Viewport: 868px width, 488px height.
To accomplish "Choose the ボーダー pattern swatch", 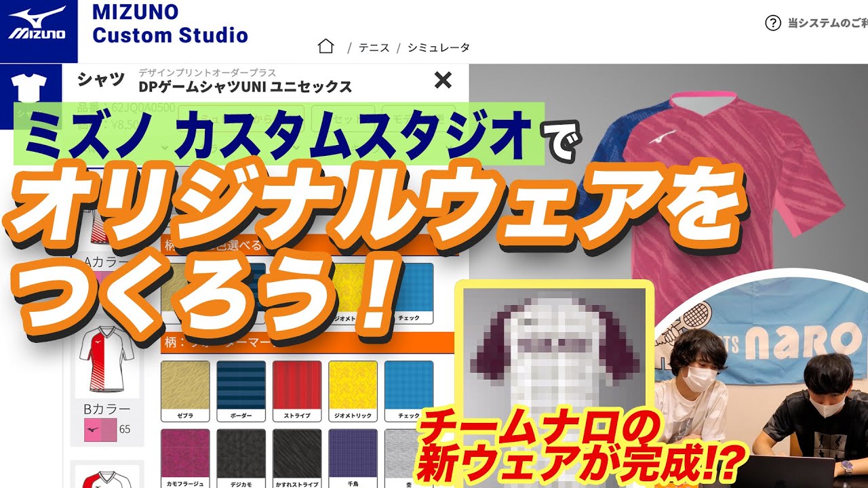I will pos(241,390).
